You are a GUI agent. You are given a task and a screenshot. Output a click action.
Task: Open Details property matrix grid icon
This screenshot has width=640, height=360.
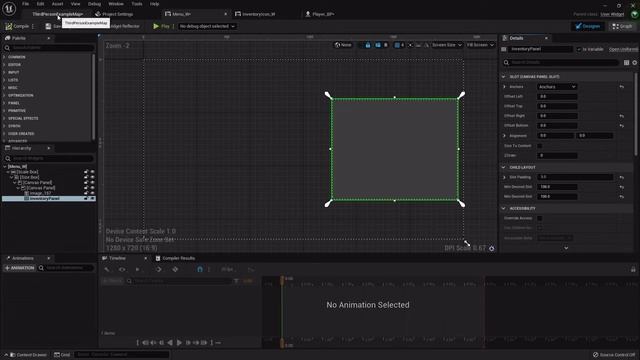(627, 62)
